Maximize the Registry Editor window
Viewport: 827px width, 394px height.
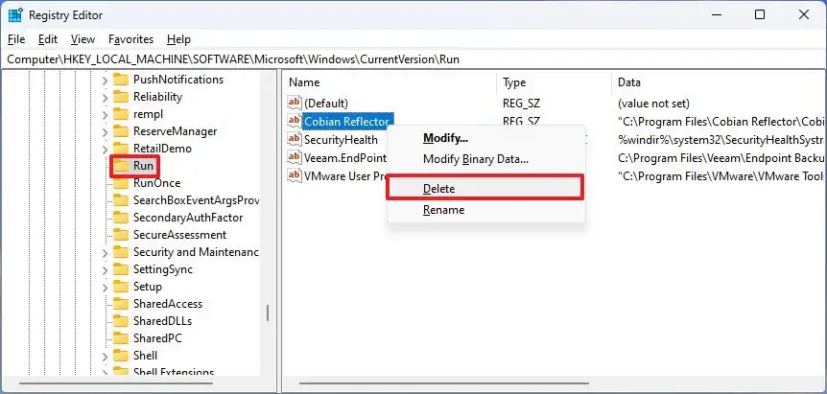(x=759, y=15)
